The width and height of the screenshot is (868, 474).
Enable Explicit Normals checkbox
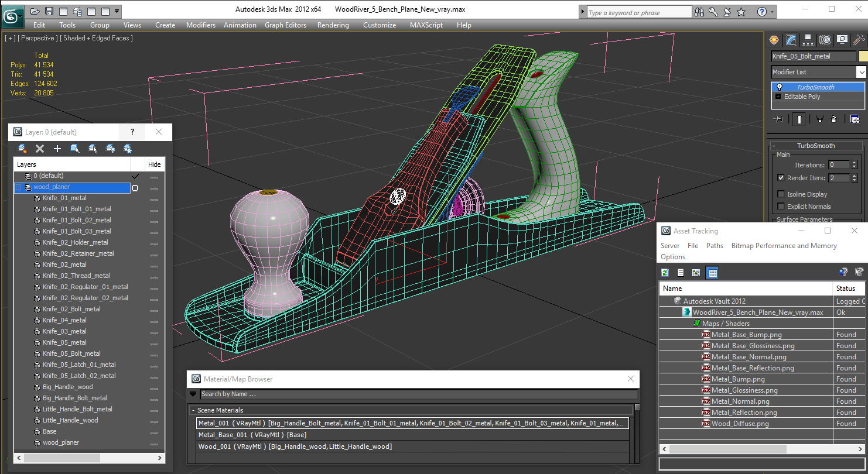781,207
